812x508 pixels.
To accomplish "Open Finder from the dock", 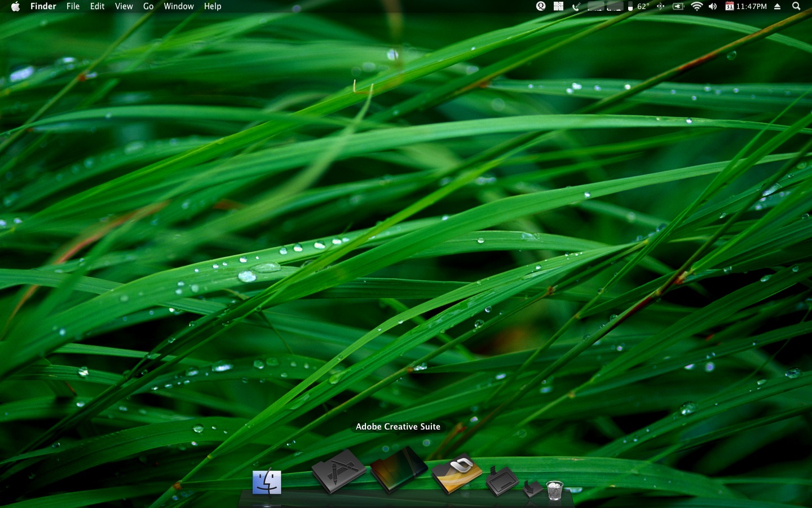I will pyautogui.click(x=267, y=482).
